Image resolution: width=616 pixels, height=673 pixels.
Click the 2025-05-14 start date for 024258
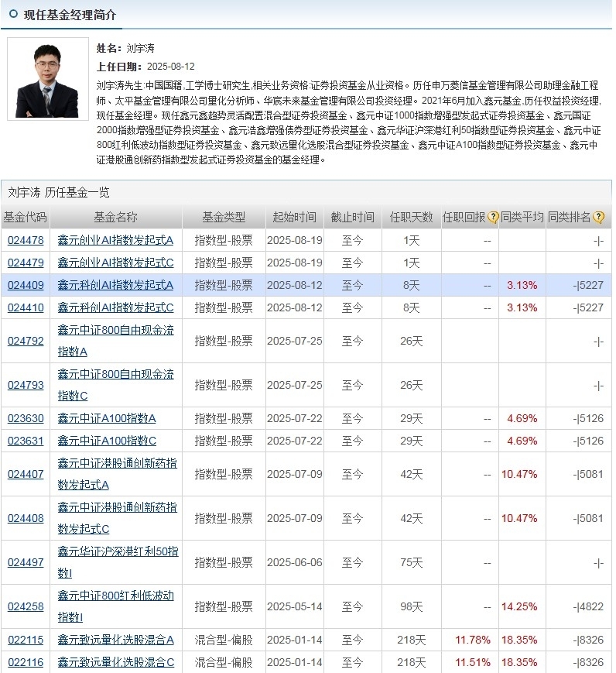click(x=295, y=606)
